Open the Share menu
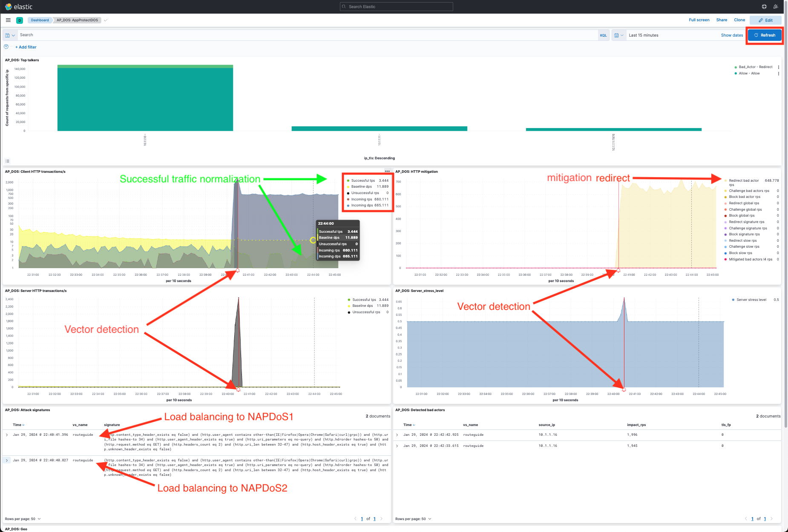Screen dimensions: 788x532 coord(722,20)
